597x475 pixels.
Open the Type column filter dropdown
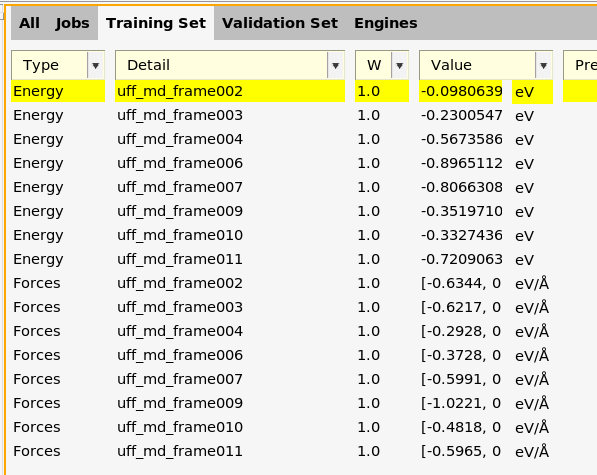tap(96, 65)
